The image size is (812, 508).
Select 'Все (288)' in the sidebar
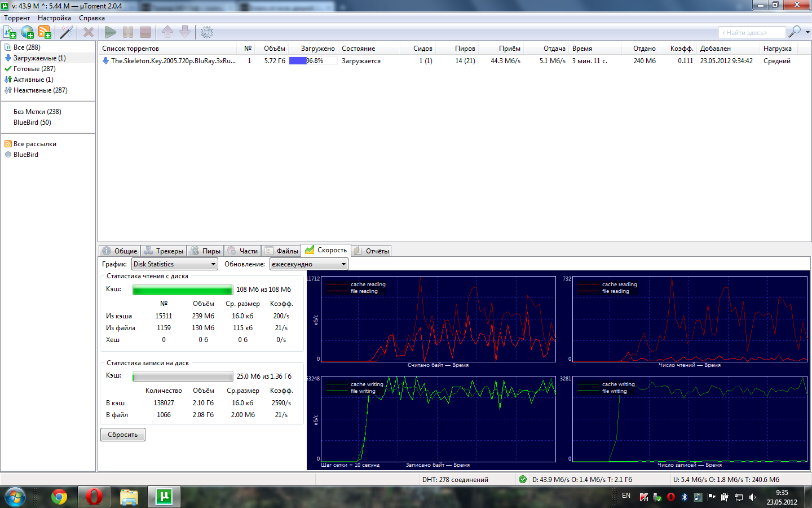(x=27, y=47)
